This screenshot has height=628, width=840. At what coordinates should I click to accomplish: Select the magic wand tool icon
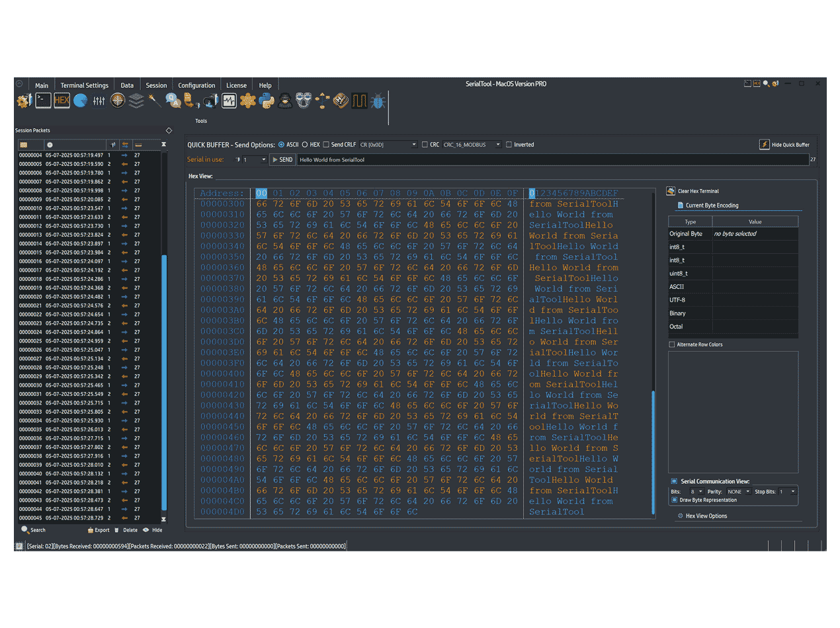[x=155, y=101]
